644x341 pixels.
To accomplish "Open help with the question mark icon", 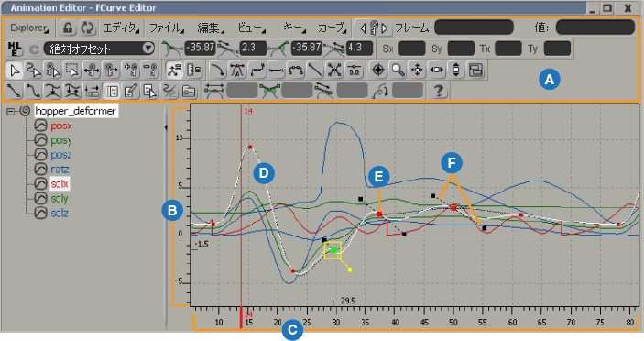I will [439, 91].
